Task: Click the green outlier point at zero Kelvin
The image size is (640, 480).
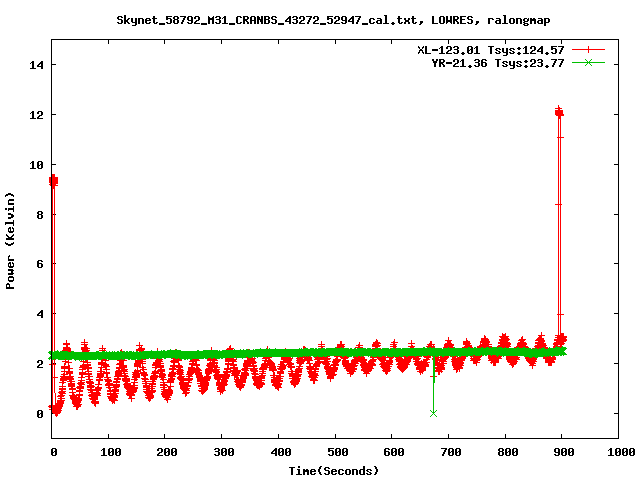Action: pyautogui.click(x=433, y=413)
